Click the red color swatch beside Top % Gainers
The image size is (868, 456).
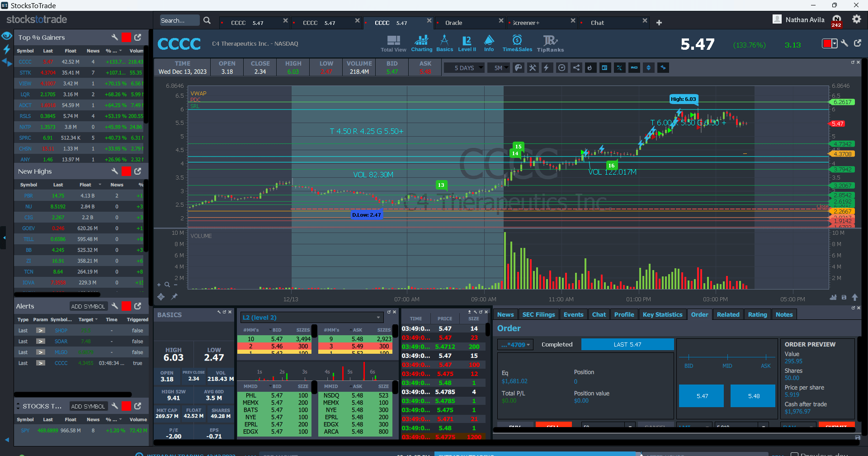(127, 38)
